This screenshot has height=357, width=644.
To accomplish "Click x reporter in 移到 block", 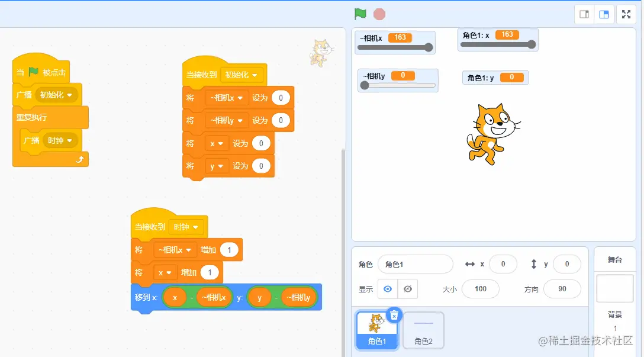I will click(175, 297).
